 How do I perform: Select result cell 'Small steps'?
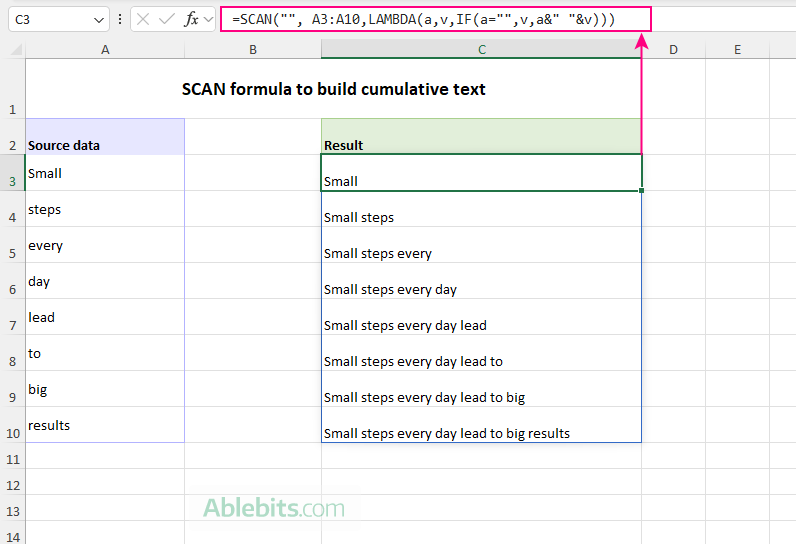point(481,209)
